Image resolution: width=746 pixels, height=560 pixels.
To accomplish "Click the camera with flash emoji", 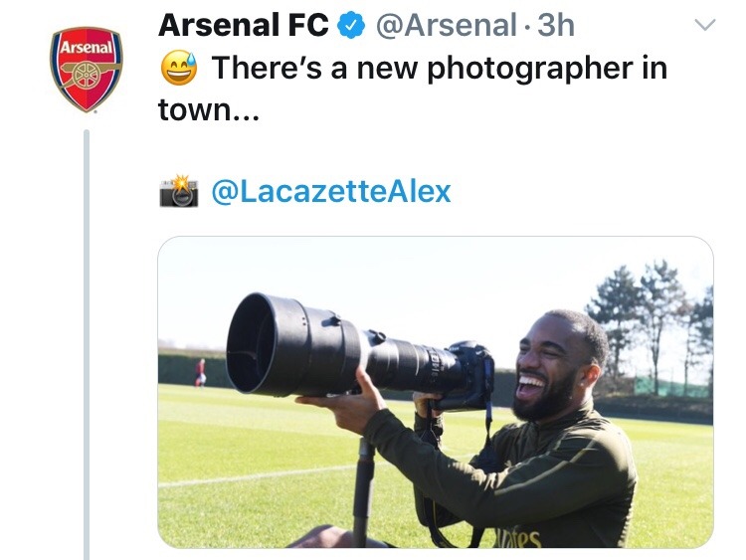I will pos(179,191).
